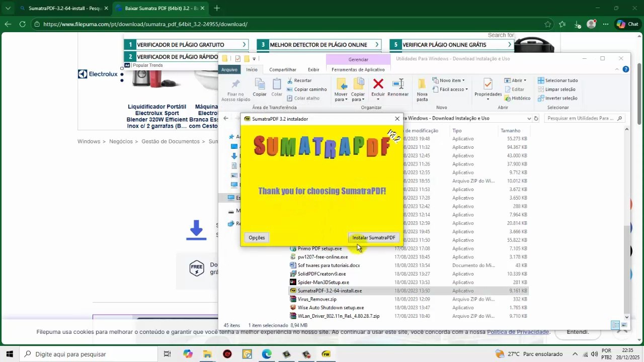Switch to the Compartilhar ribbon tab
This screenshot has width=644, height=362.
[283, 69]
